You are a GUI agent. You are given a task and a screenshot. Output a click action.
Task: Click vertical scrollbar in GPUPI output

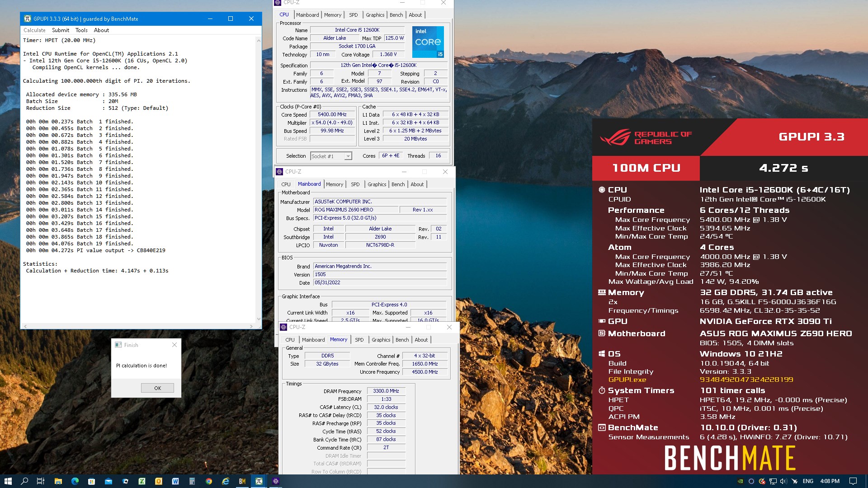[259, 179]
